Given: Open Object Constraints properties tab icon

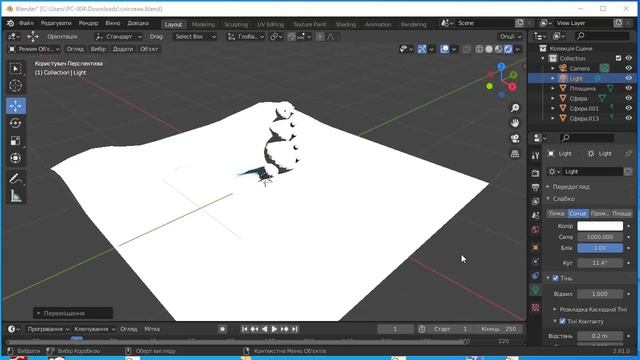Looking at the screenshot, I should 536,276.
